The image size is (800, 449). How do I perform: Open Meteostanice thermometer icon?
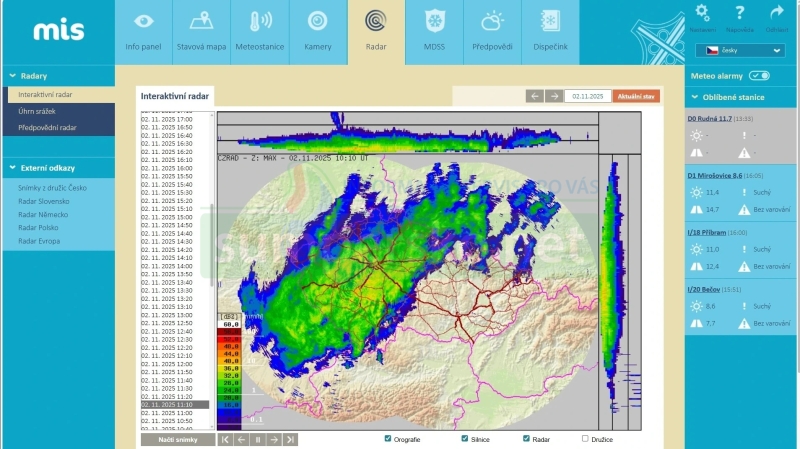(x=260, y=22)
